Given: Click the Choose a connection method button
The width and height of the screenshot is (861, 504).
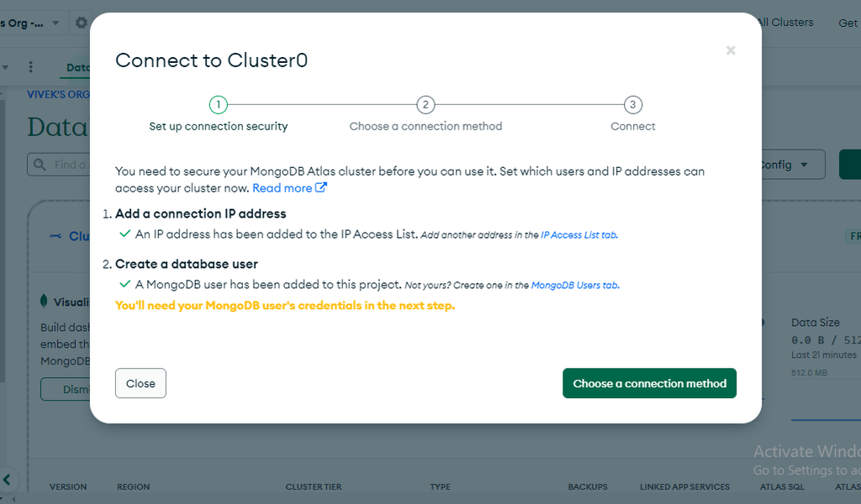Looking at the screenshot, I should (649, 383).
